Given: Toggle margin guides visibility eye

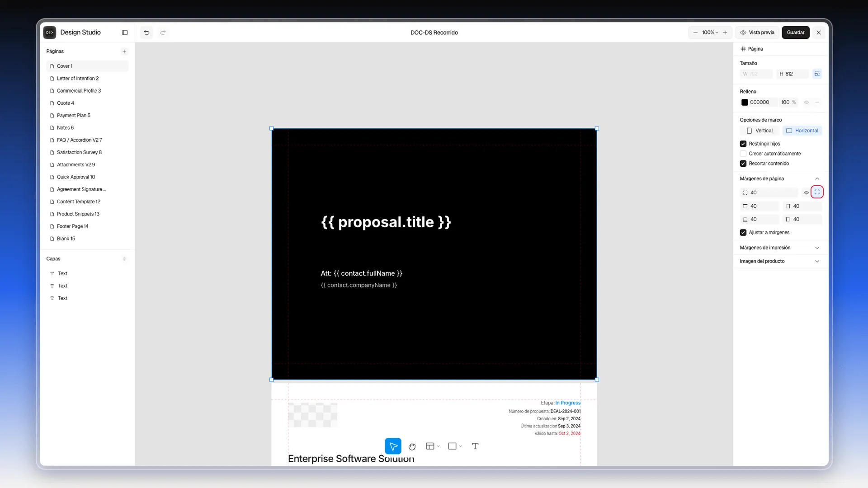Looking at the screenshot, I should [x=806, y=192].
